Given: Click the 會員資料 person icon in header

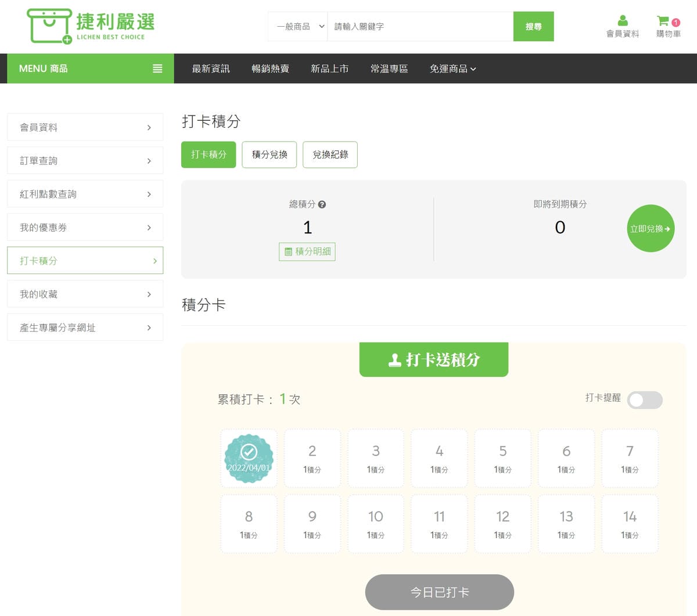Looking at the screenshot, I should click(621, 21).
